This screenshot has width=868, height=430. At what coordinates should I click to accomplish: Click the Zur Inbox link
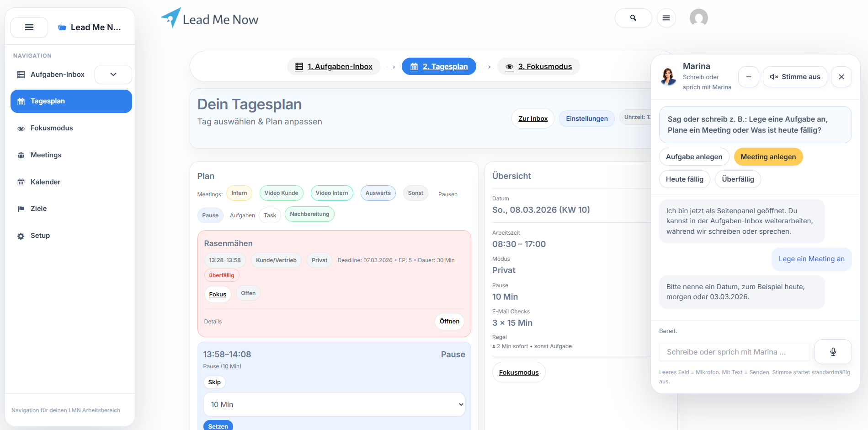click(533, 118)
